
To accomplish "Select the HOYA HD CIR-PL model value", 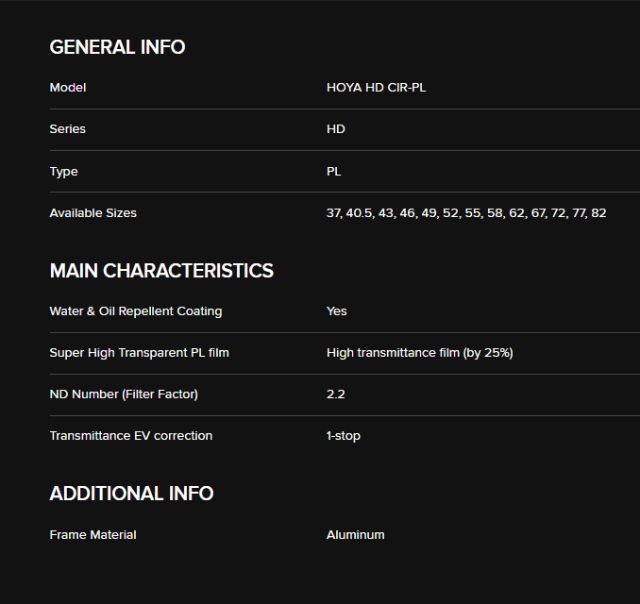I will 376,88.
